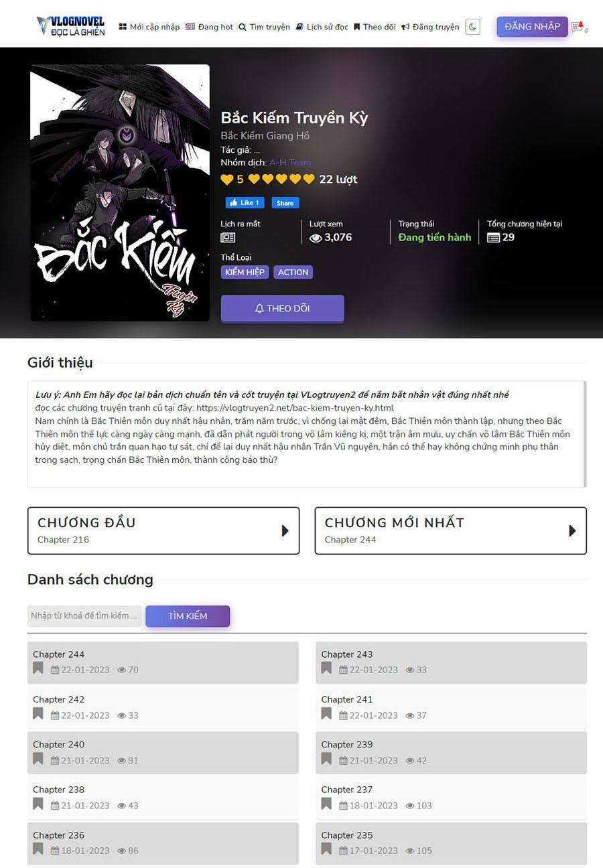The height and width of the screenshot is (868, 603).
Task: Click the VlogNovel logo
Action: 71,26
